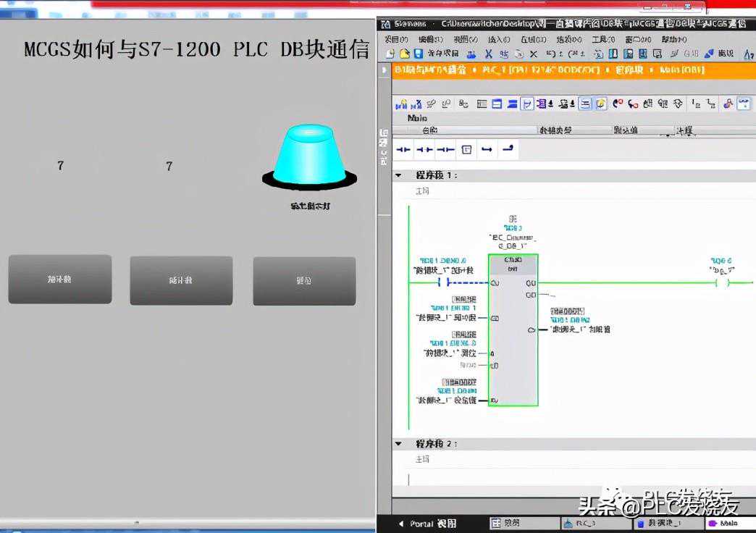Insert an empty box instruction from favorites

[467, 150]
